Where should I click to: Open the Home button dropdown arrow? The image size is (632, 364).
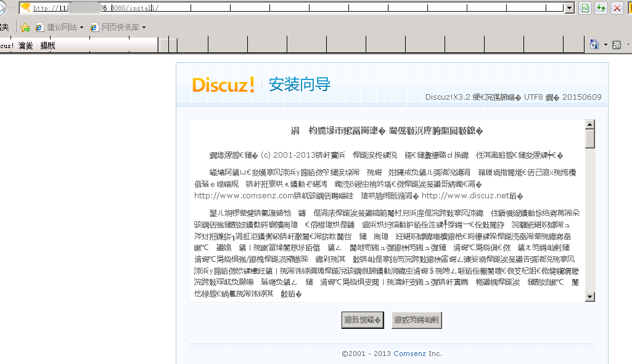point(605,45)
